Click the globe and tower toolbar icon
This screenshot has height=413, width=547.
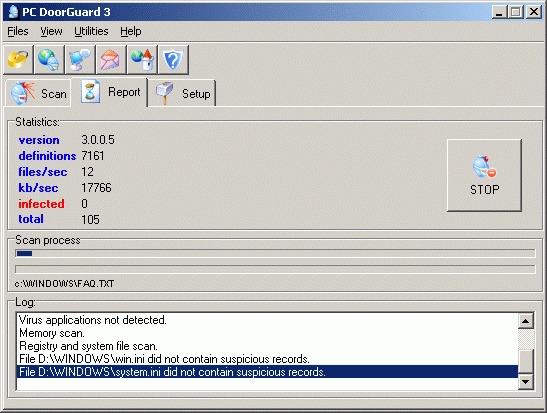[142, 59]
